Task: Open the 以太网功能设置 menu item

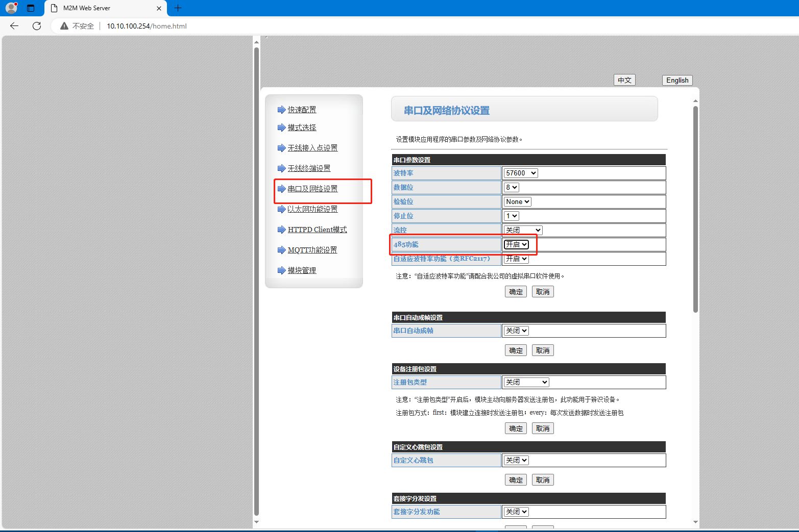Action: [x=312, y=209]
